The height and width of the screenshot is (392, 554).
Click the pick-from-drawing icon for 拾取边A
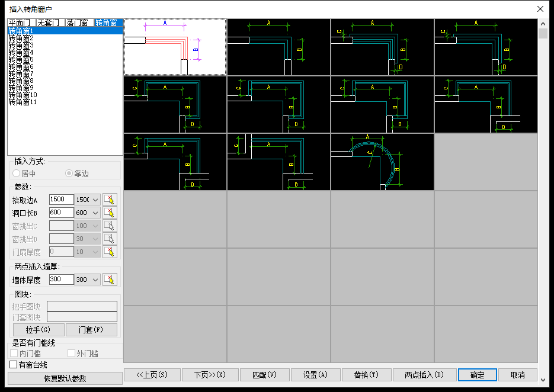(110, 200)
